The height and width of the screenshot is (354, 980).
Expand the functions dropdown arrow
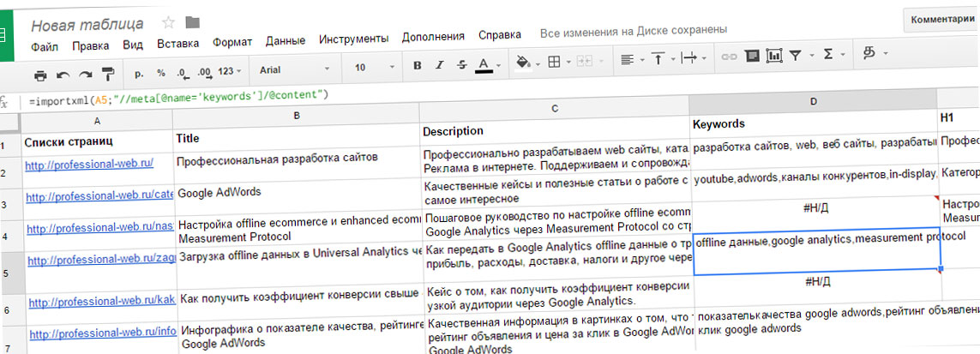(x=843, y=54)
